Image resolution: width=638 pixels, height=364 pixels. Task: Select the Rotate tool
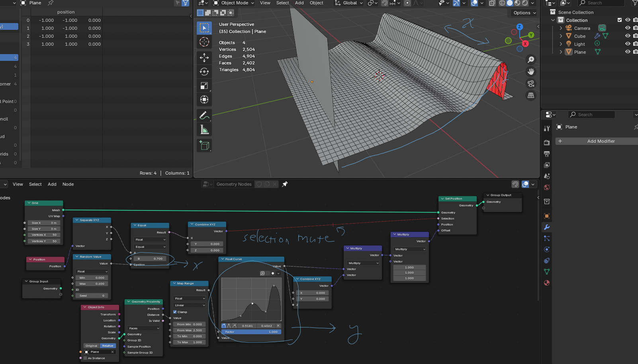pos(204,72)
